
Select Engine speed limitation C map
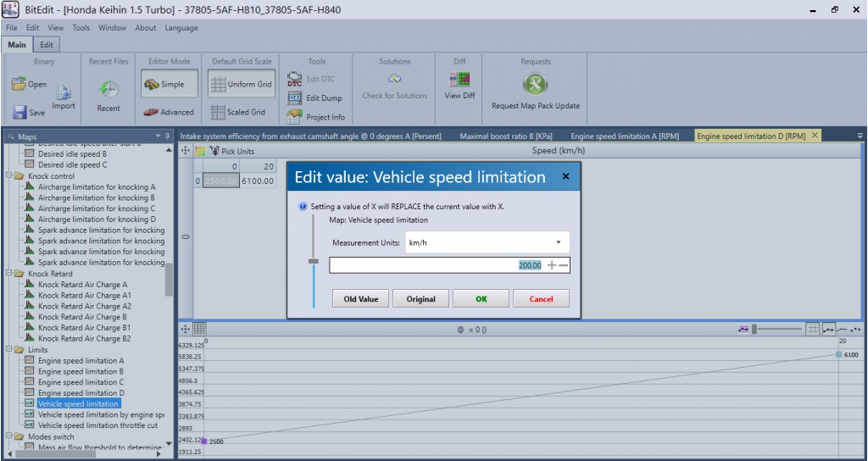point(81,382)
